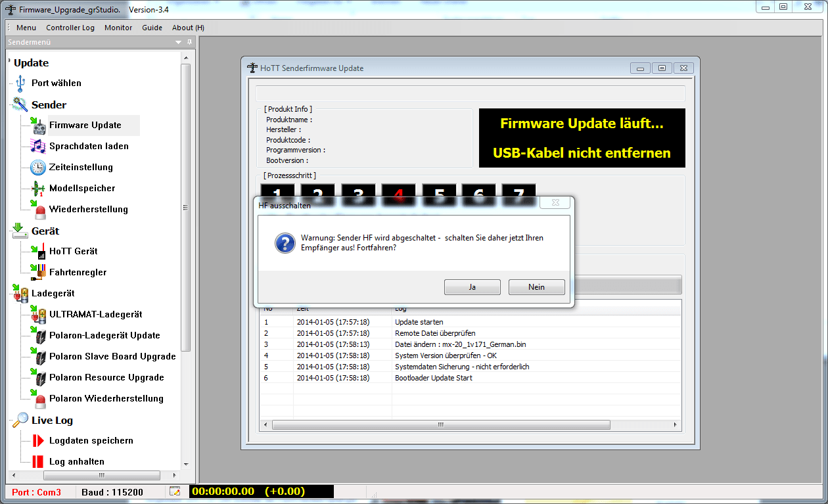The width and height of the screenshot is (828, 504).
Task: Click the log table horizontal scrollbar thumb
Action: click(442, 425)
